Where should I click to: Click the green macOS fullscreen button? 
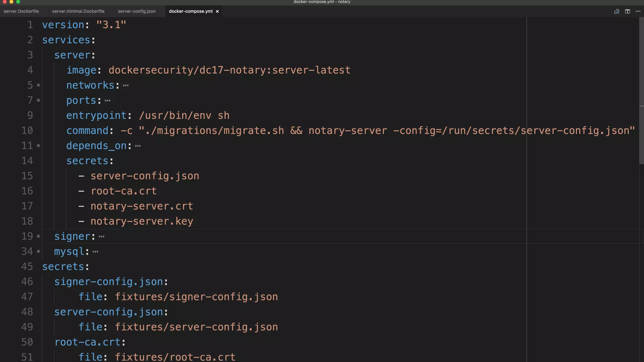[x=18, y=2]
